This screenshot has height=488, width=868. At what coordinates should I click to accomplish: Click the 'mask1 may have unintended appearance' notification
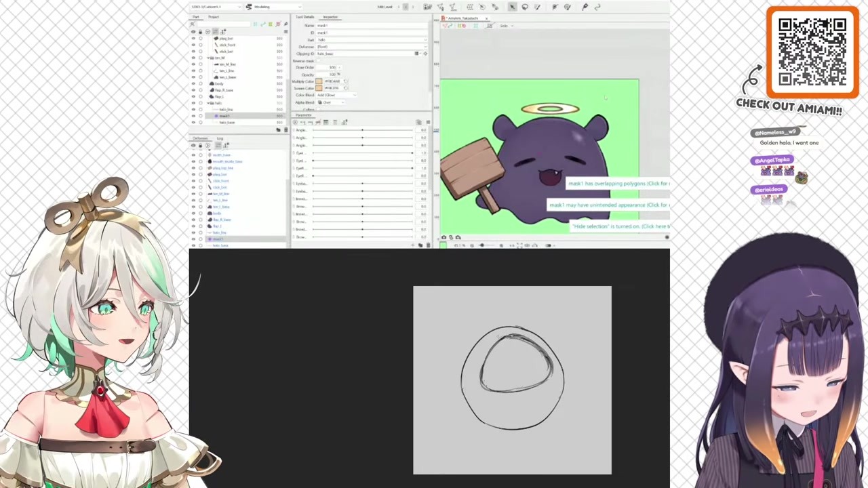(x=608, y=205)
